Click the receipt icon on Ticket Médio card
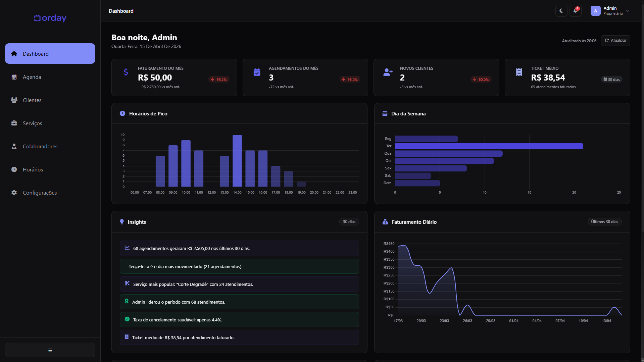The width and height of the screenshot is (644, 362). tap(519, 72)
